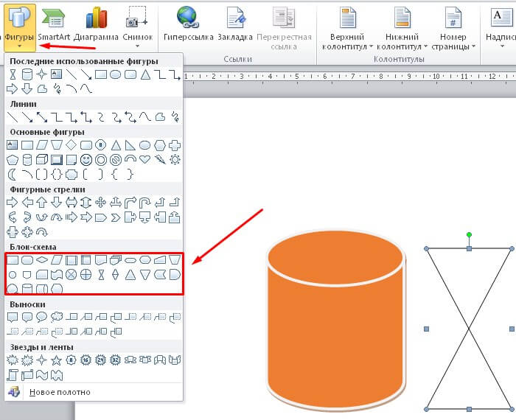
Task: Select the flowchart sort diamond shape
Action: pos(115,275)
